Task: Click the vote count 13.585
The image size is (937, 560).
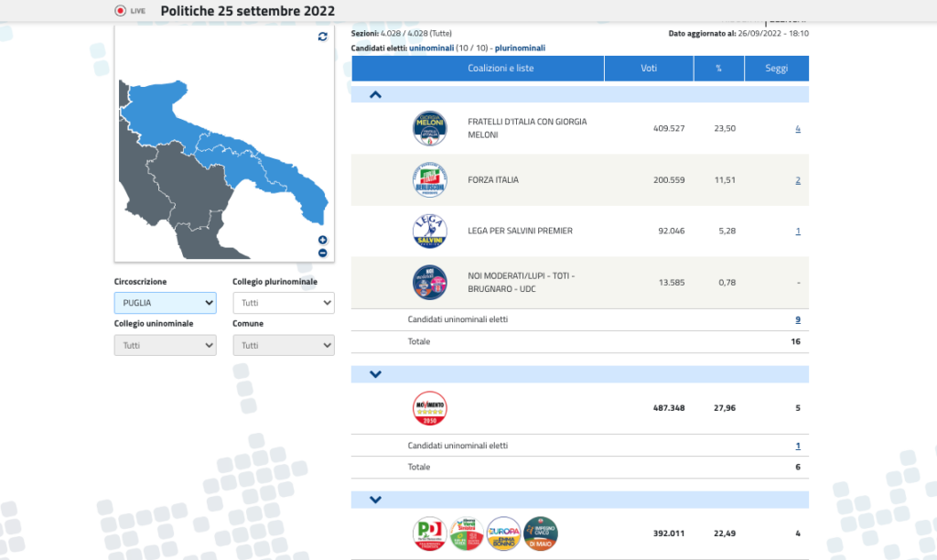Action: tap(671, 282)
